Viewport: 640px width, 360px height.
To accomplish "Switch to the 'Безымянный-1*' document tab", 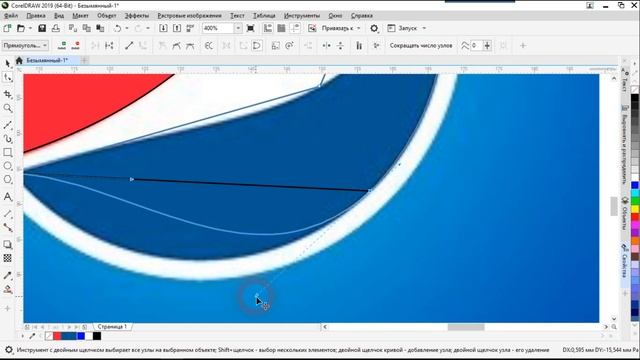I will (x=47, y=60).
